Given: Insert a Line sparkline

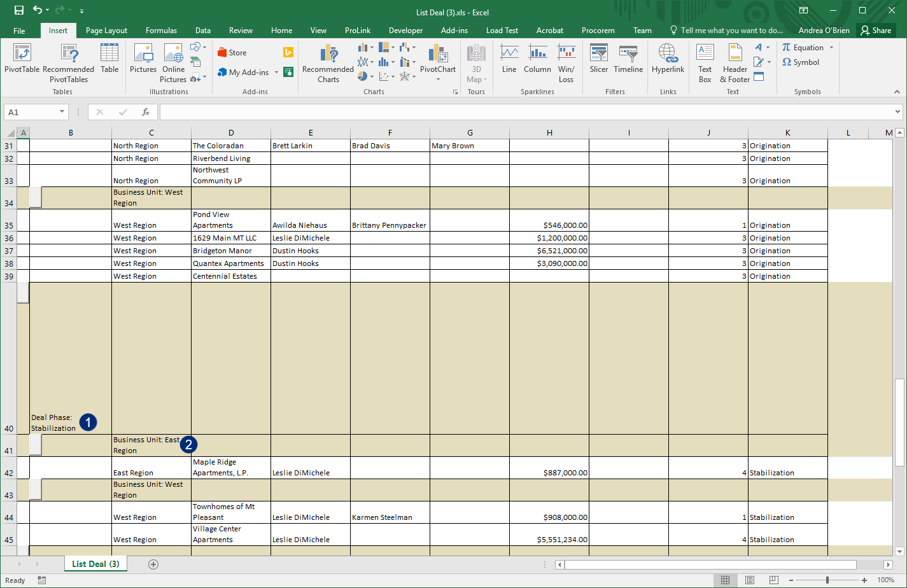Looking at the screenshot, I should pyautogui.click(x=509, y=59).
